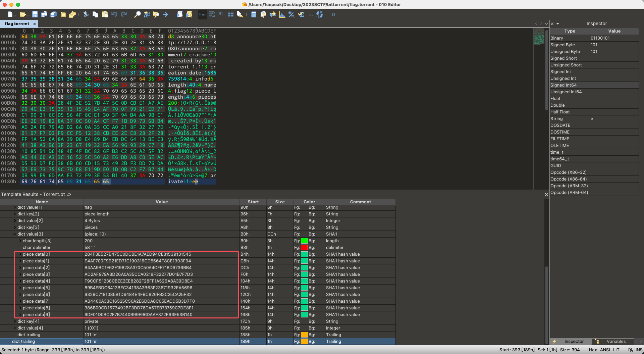Open the Inspector panel options dropdown
This screenshot has height=354, width=644.
[x=557, y=24]
